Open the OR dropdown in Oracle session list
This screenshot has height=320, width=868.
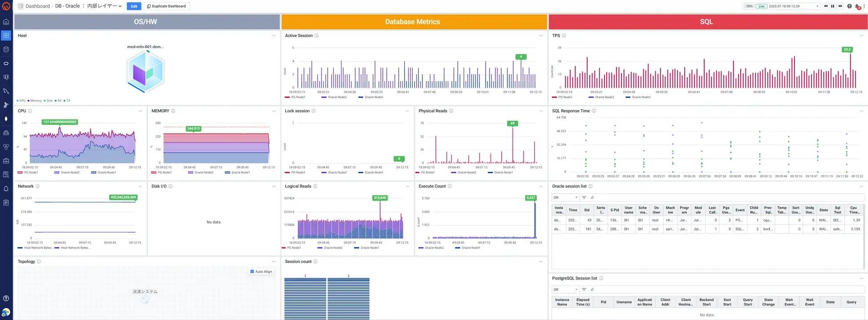(x=565, y=197)
